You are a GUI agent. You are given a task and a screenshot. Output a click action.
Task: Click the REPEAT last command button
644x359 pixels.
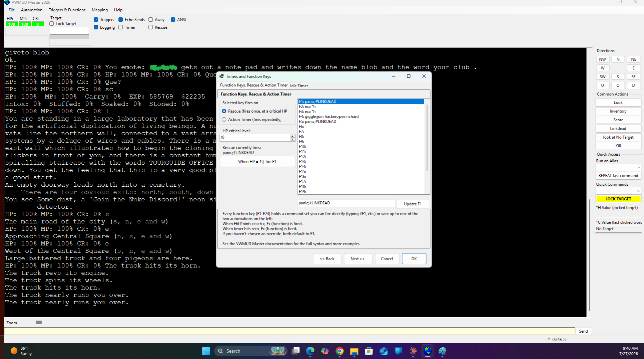tap(618, 176)
